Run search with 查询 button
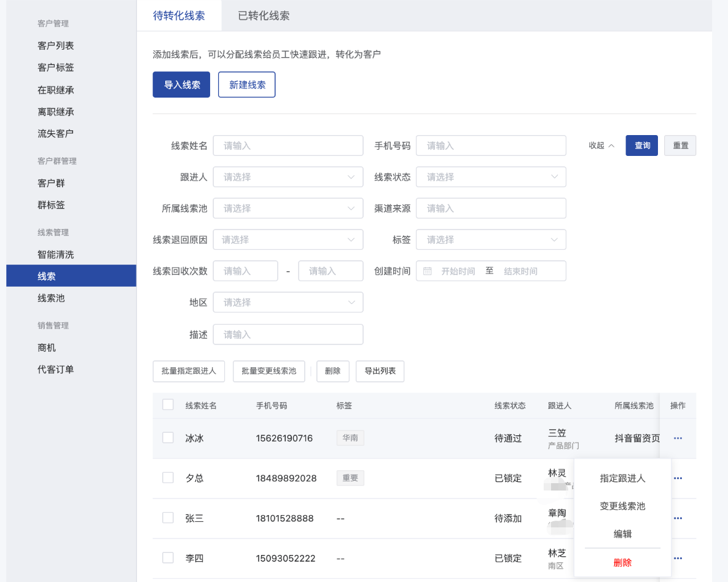Image resolution: width=728 pixels, height=582 pixels. click(641, 145)
